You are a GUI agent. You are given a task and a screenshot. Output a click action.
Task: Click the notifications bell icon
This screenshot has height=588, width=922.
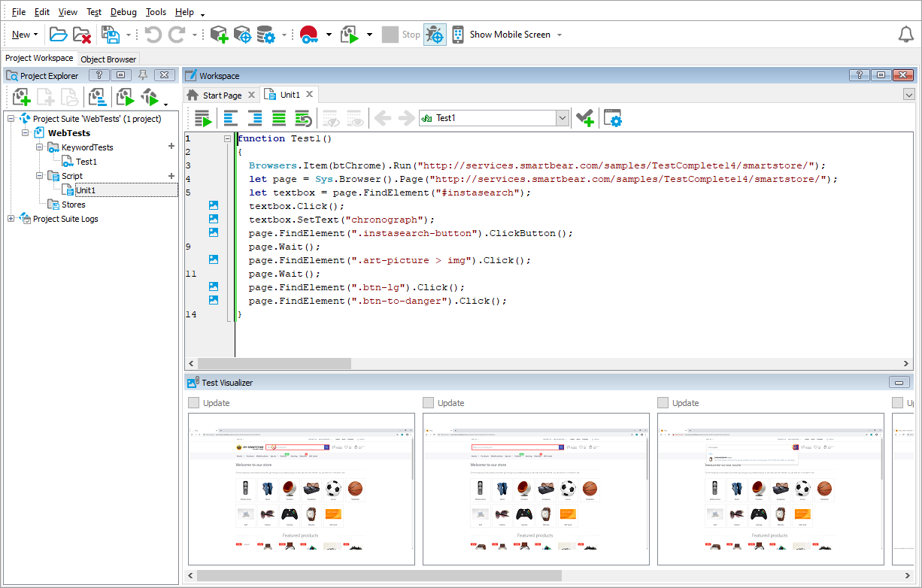tap(906, 35)
